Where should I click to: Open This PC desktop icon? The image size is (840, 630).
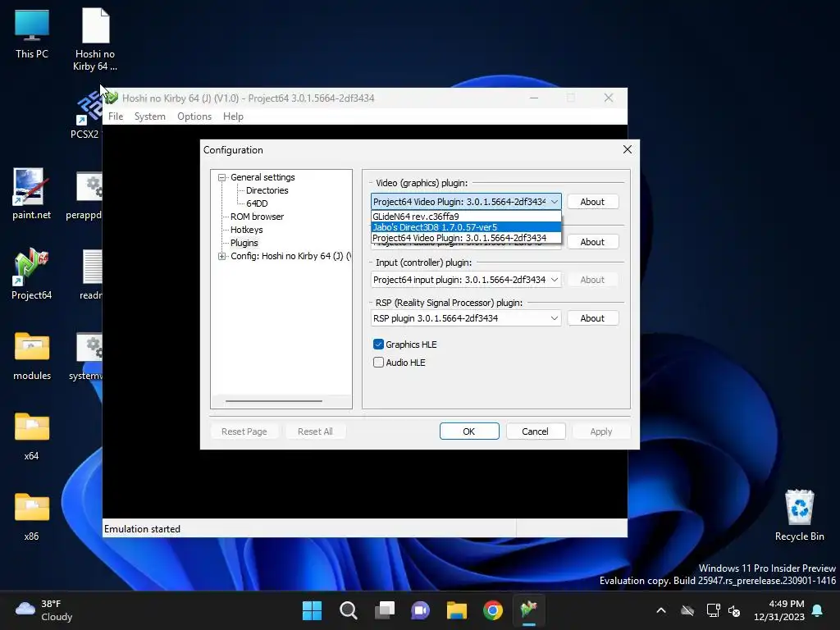point(32,33)
